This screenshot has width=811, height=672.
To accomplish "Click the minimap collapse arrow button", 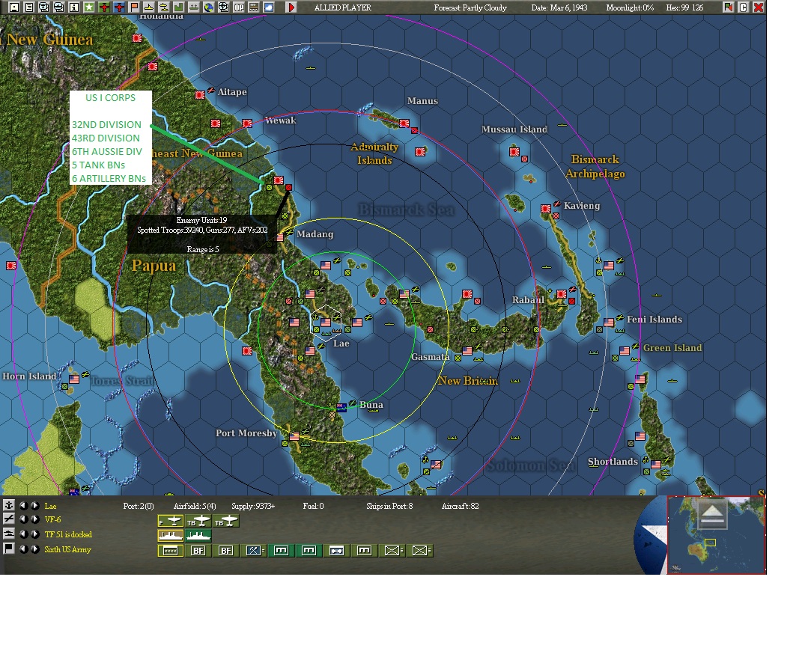I will [712, 514].
